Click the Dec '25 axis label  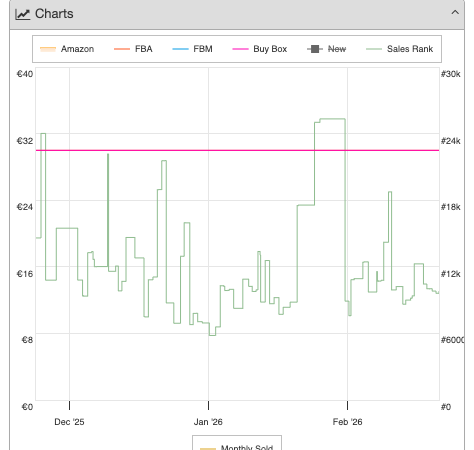click(69, 422)
